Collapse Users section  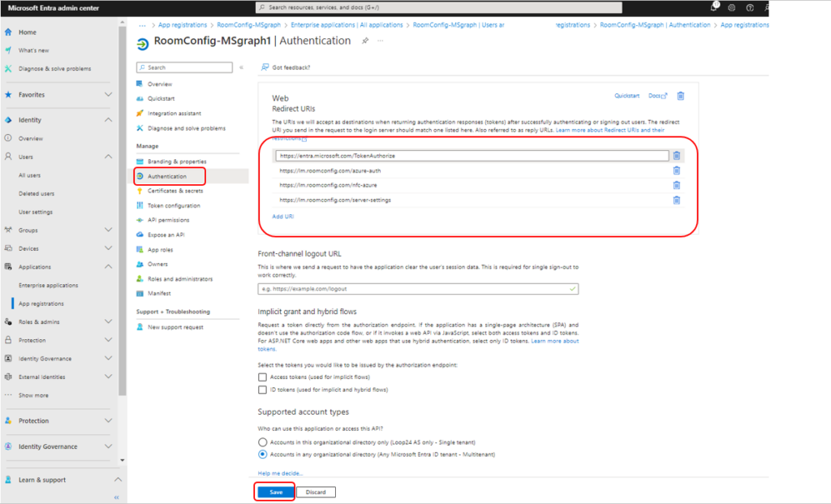pyautogui.click(x=108, y=157)
